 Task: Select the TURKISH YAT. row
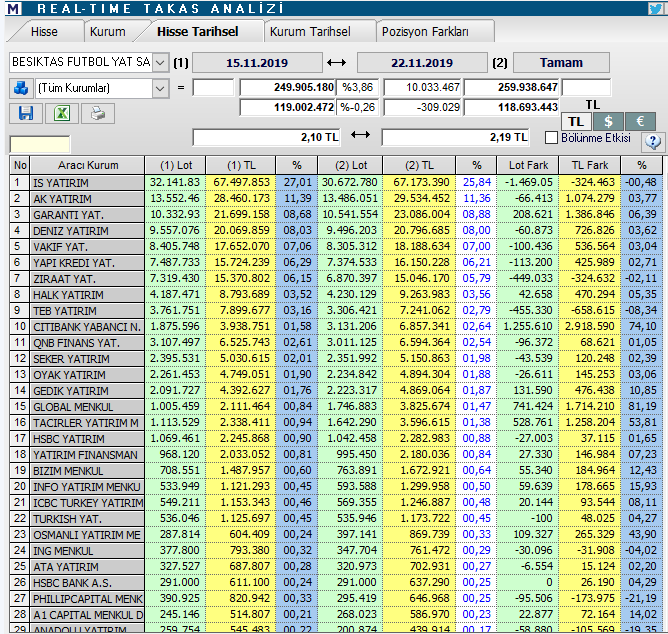point(336,519)
